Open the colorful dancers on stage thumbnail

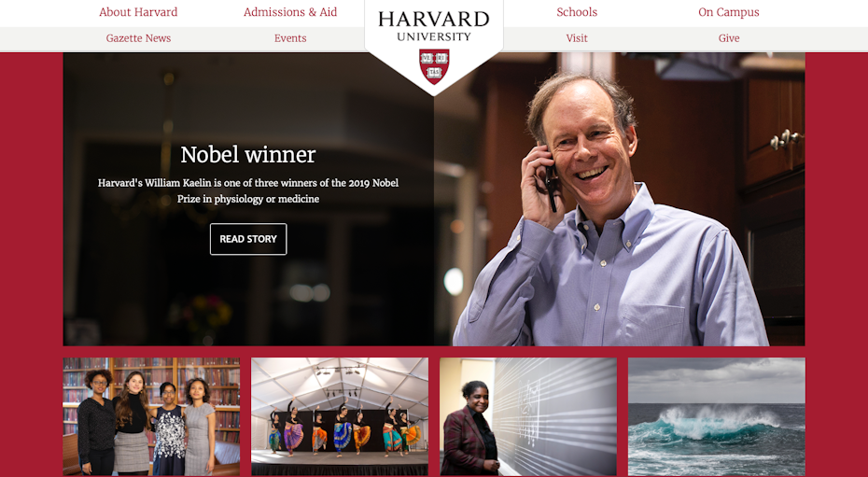[x=340, y=416]
